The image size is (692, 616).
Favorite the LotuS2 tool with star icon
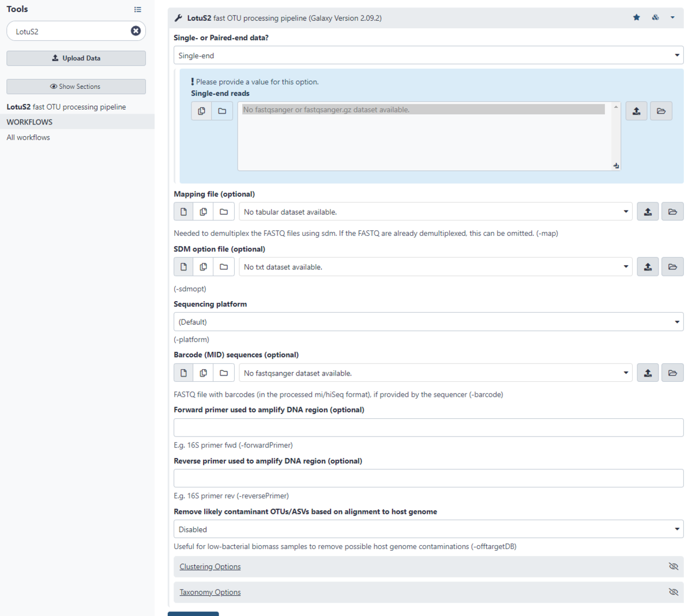[x=637, y=17]
